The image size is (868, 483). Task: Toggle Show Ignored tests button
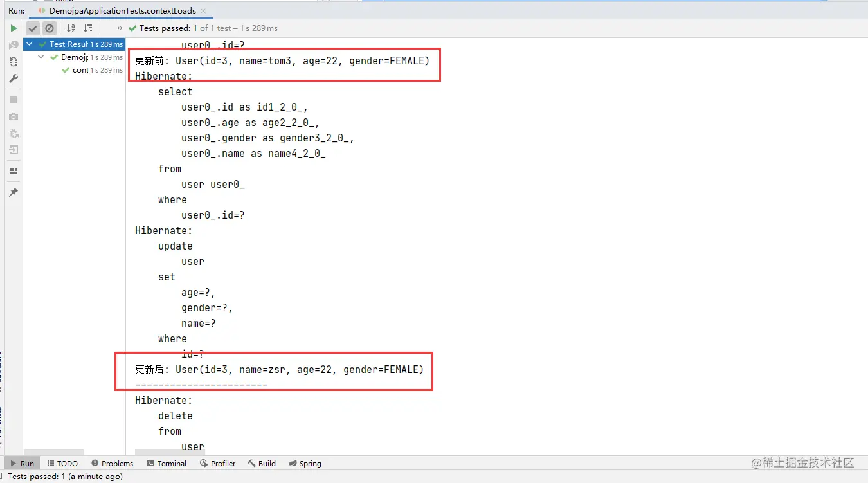point(50,28)
